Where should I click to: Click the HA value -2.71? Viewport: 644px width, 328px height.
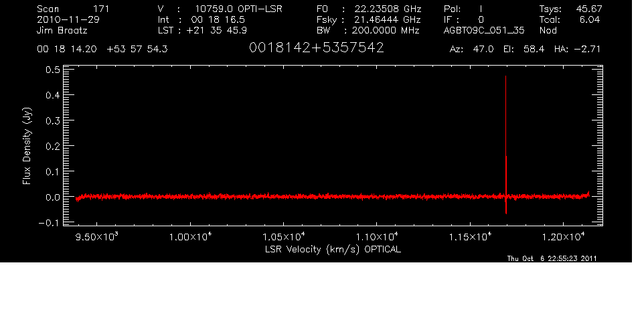click(x=587, y=50)
